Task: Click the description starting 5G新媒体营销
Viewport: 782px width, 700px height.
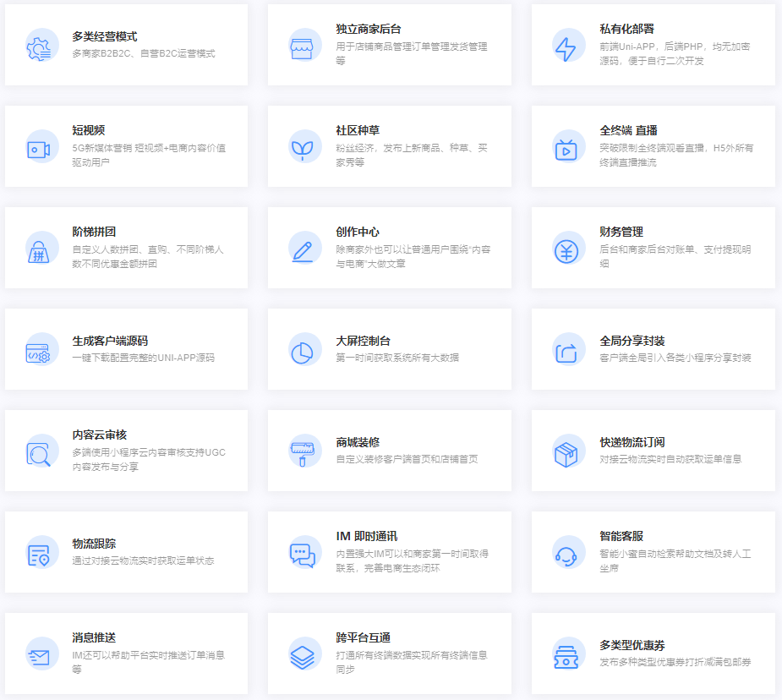Action: coord(149,155)
